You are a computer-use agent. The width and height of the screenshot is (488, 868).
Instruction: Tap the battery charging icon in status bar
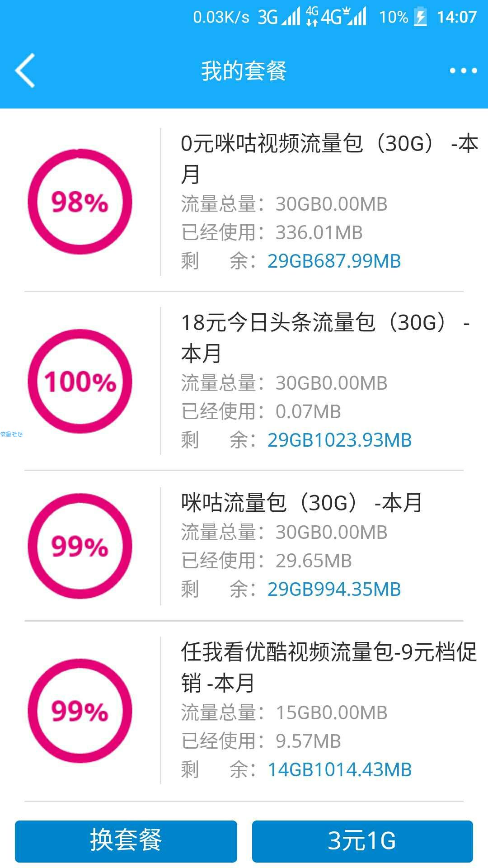421,17
